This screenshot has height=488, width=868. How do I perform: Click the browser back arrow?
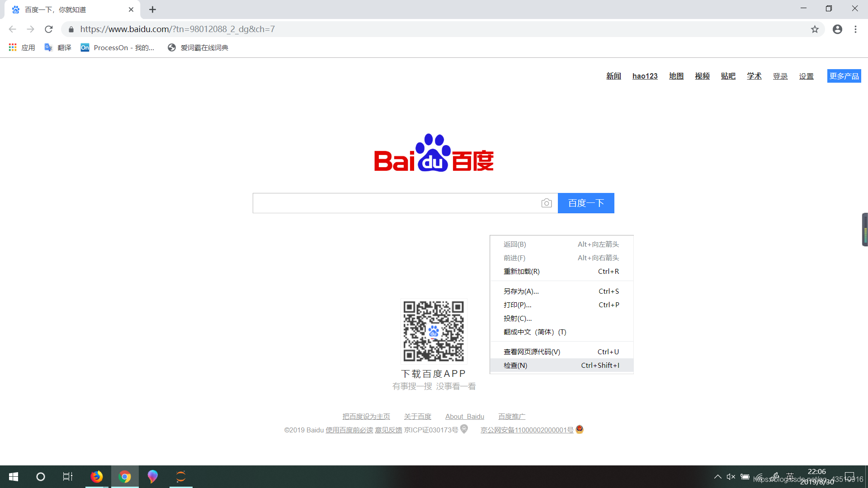coord(12,29)
